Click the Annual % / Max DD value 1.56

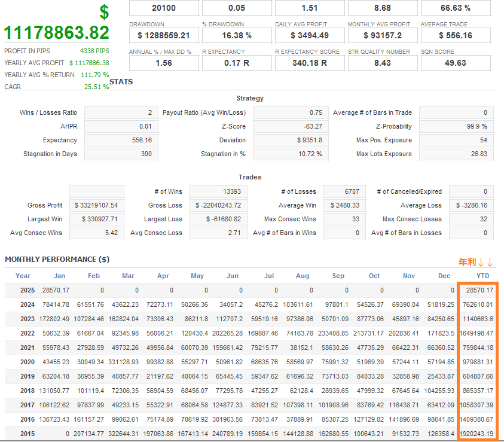pos(164,63)
